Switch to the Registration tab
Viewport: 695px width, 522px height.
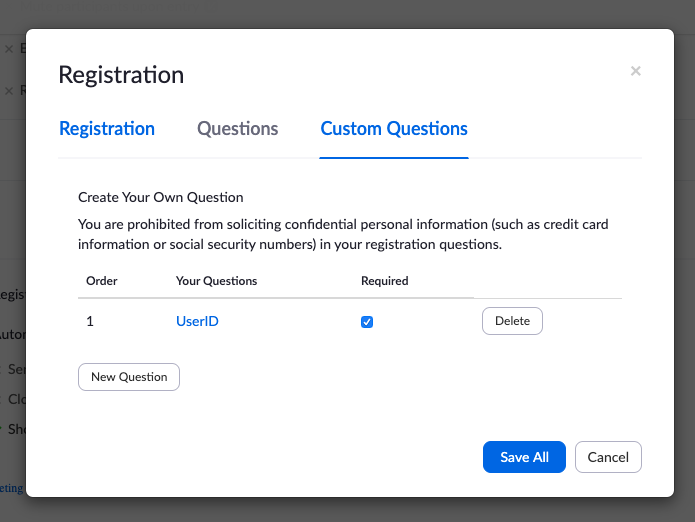[107, 129]
